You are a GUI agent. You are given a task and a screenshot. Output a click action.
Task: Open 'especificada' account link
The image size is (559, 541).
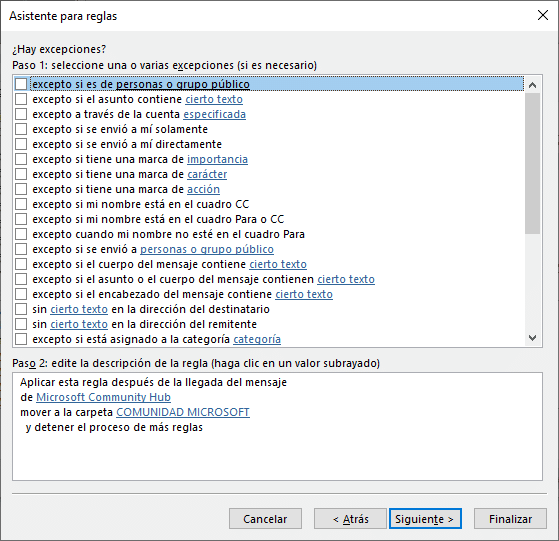[x=215, y=114]
